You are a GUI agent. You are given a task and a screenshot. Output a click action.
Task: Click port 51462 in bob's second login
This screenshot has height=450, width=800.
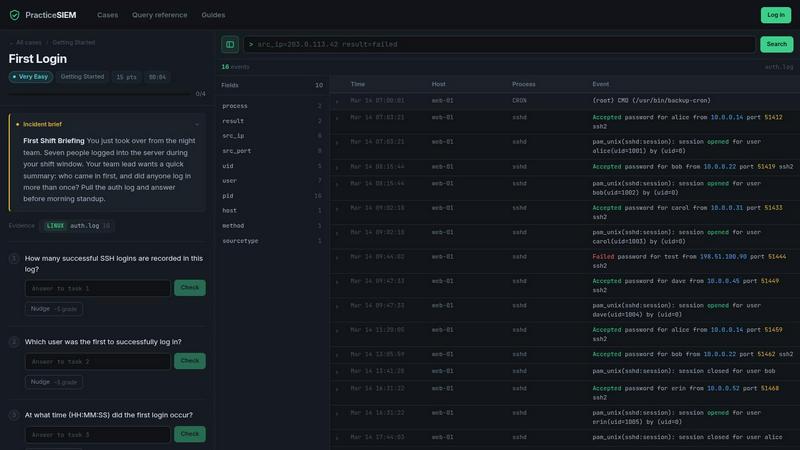(x=766, y=355)
